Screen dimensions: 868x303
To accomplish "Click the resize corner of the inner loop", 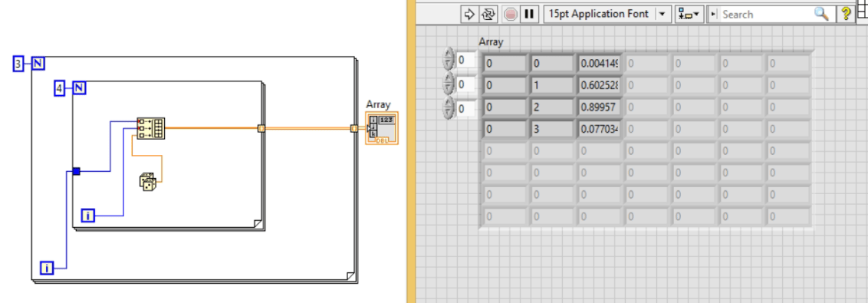I will pos(258,223).
